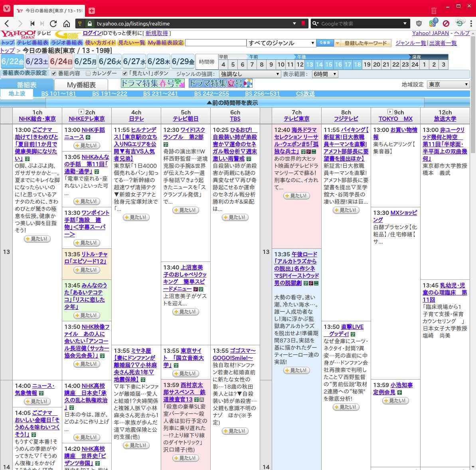Go to the home page icon
The height and width of the screenshot is (470, 476).
click(x=67, y=24)
